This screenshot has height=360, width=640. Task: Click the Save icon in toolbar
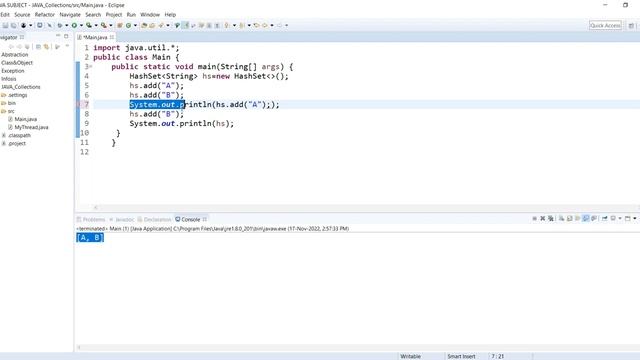pyautogui.click(x=5, y=25)
